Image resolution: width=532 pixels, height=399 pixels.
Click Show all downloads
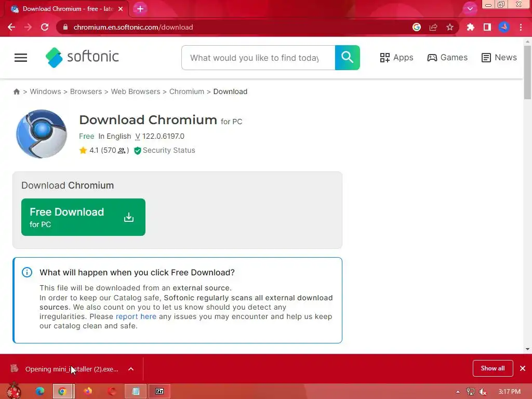[493, 368]
